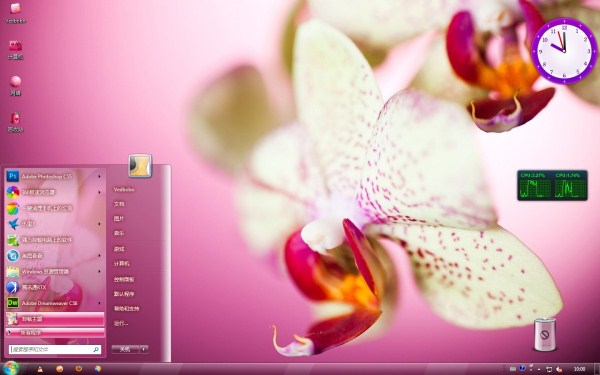Click the 10:00 taskbar clock
The height and width of the screenshot is (375, 600).
click(x=580, y=369)
